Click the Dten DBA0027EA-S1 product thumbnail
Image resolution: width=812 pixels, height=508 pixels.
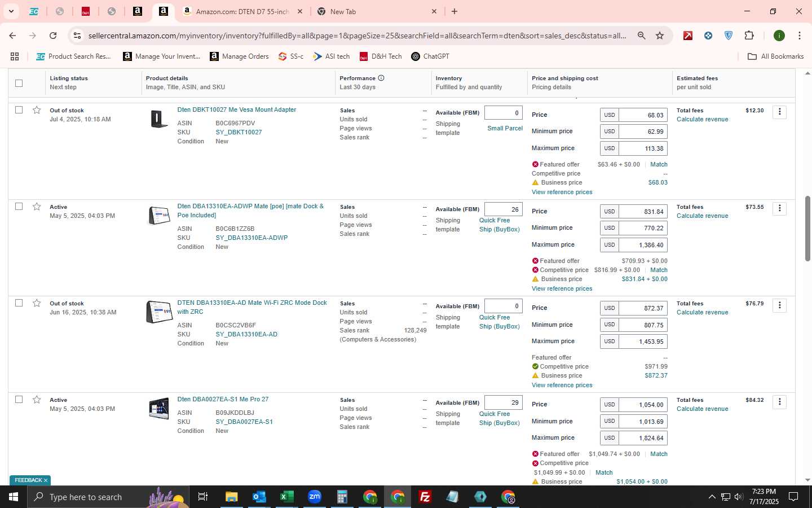pyautogui.click(x=158, y=409)
